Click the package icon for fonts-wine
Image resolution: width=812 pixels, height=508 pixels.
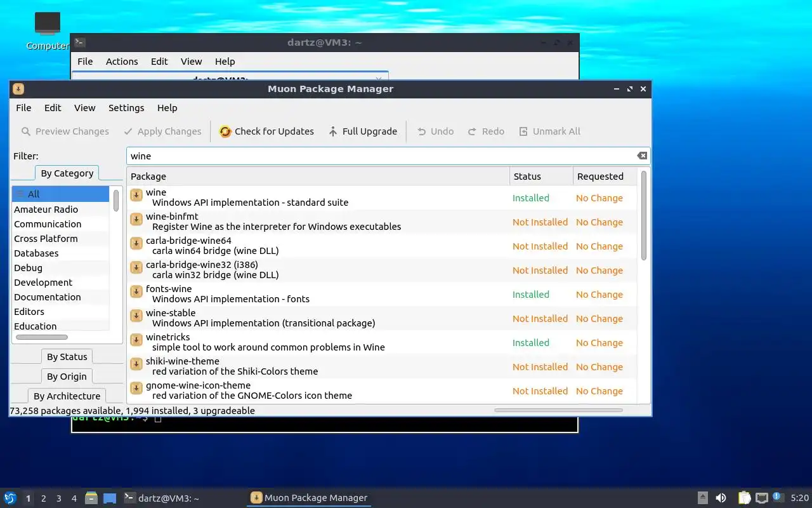click(136, 291)
